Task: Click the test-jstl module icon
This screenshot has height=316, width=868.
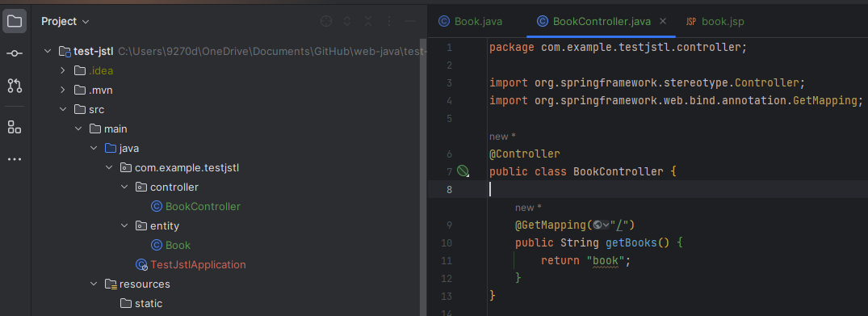Action: [65, 52]
